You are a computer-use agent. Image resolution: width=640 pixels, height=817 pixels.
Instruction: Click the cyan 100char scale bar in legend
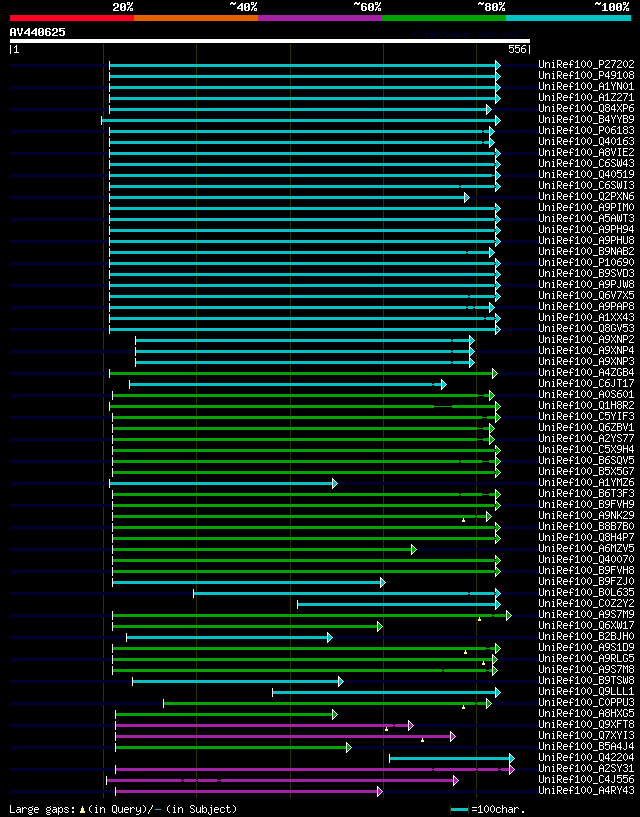(459, 810)
